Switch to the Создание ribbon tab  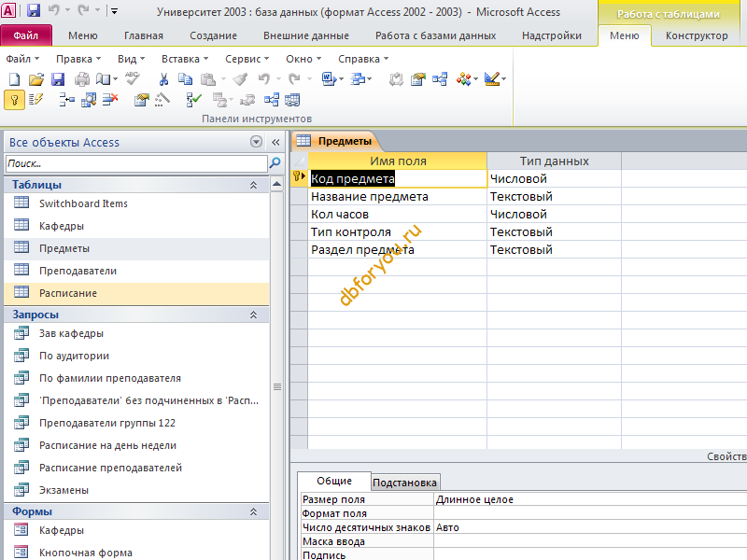[x=213, y=35]
